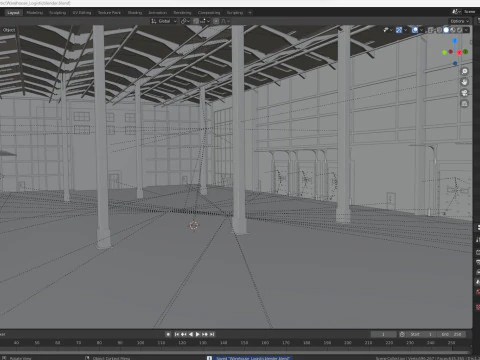The width and height of the screenshot is (480, 360).
Task: Switch to rendered viewport shading
Action: [459, 30]
